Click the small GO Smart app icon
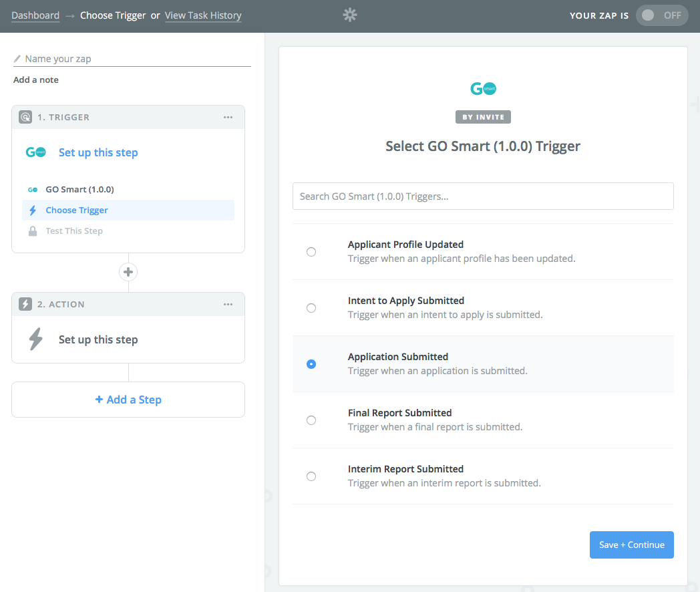 click(x=33, y=190)
